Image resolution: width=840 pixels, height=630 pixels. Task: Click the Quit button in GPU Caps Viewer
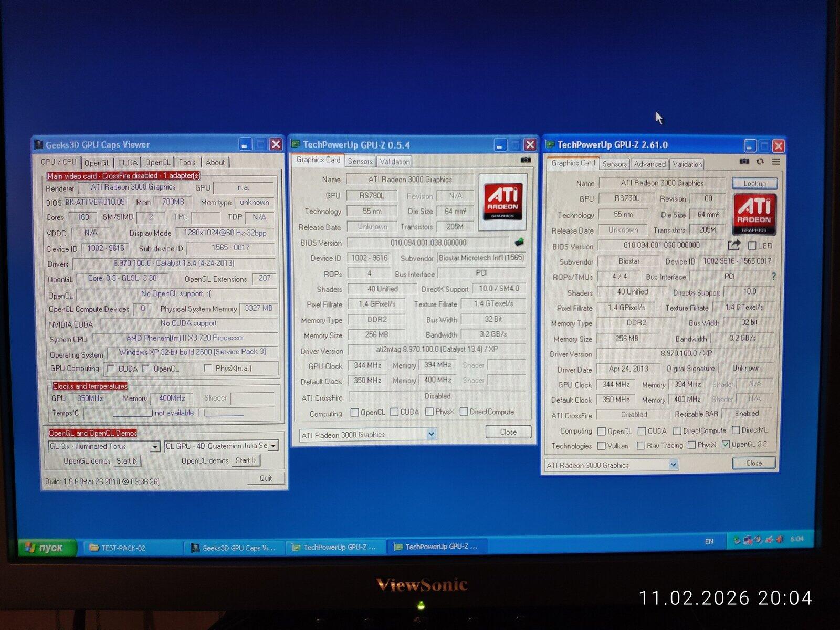pos(266,478)
